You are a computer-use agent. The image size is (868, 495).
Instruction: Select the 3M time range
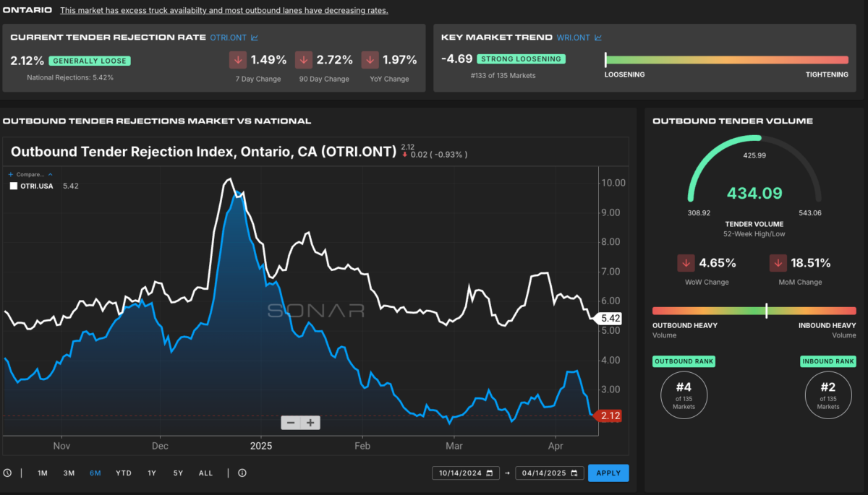(69, 473)
